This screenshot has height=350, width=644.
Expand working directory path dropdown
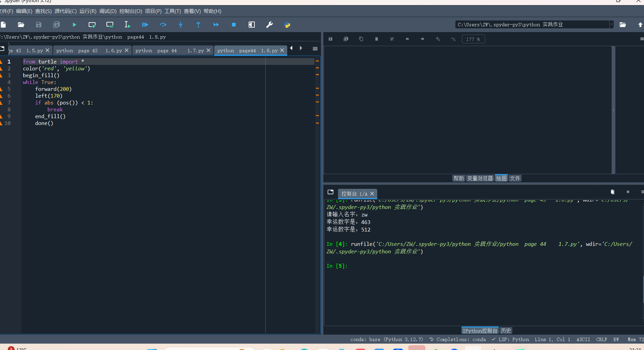click(611, 25)
